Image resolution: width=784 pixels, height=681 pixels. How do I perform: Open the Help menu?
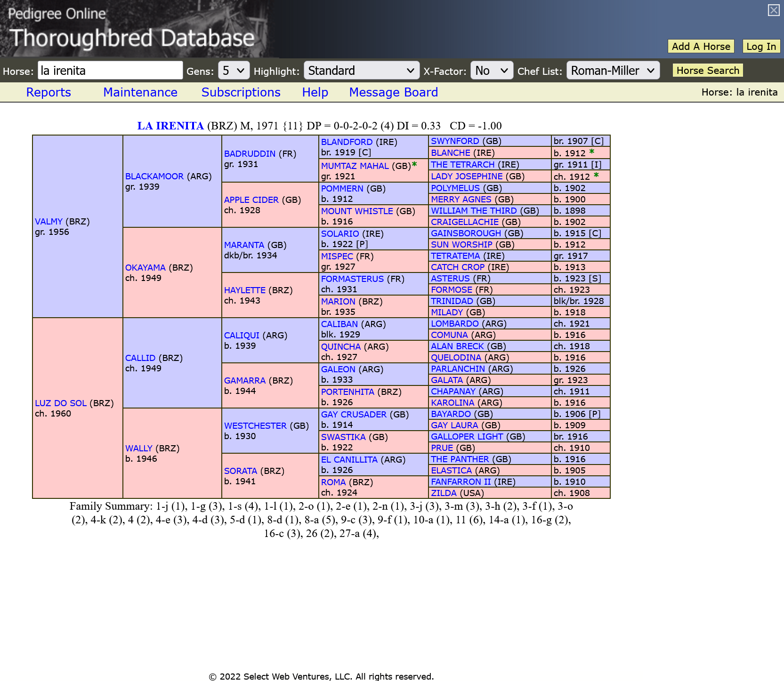pos(315,92)
